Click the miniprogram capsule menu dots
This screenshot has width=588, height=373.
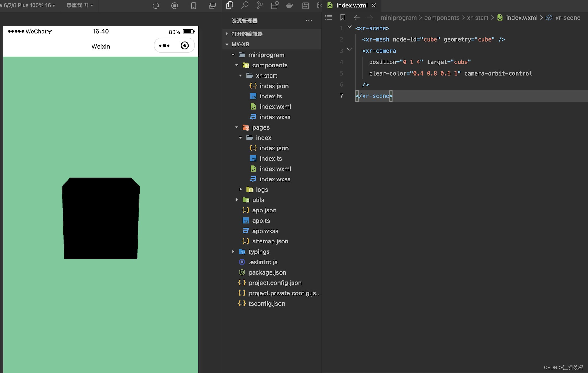click(164, 45)
